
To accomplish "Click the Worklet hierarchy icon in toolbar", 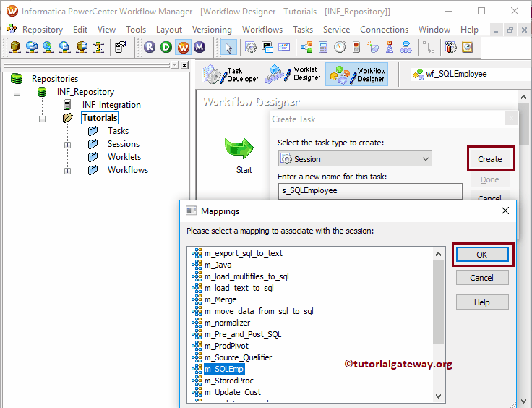I will point(406,47).
